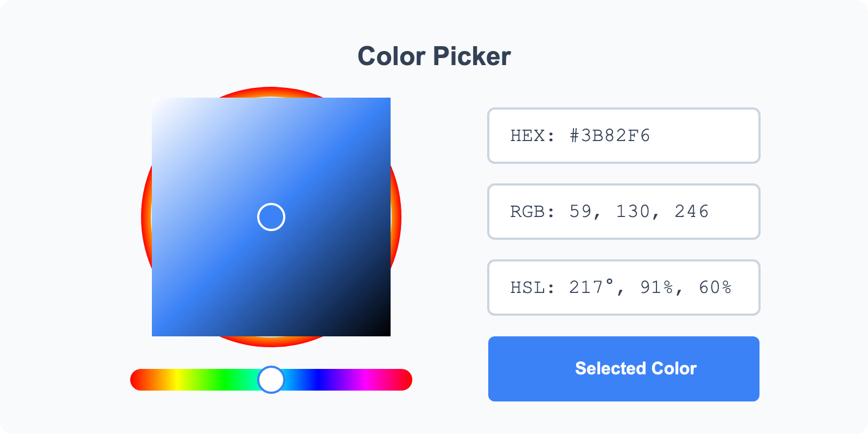
Task: Click the HSL value field
Action: [623, 288]
